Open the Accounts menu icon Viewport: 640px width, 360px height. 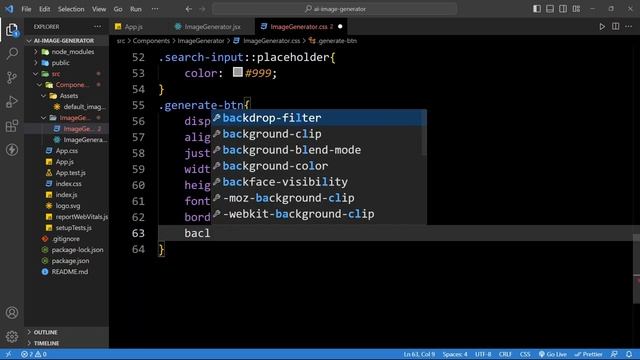12,313
